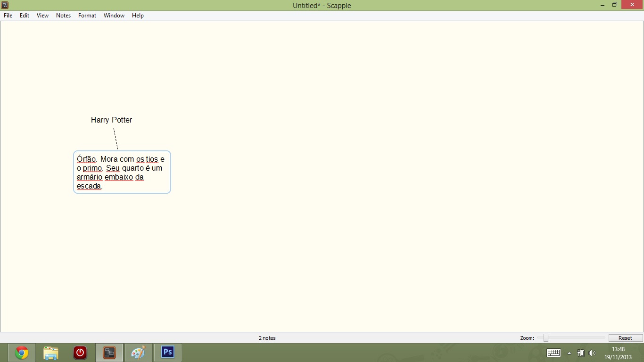Open the Notes menu
This screenshot has height=362, width=644.
click(63, 16)
